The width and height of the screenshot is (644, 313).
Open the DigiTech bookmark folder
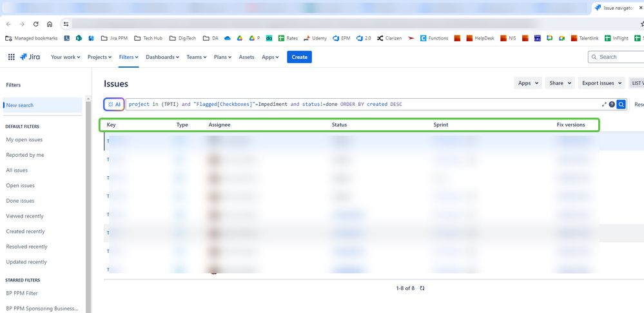(182, 38)
